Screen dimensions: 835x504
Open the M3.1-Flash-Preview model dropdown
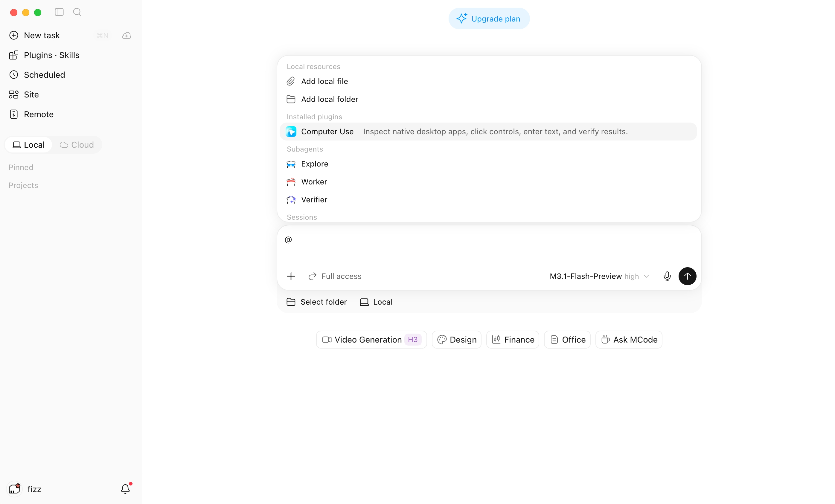[x=599, y=276]
